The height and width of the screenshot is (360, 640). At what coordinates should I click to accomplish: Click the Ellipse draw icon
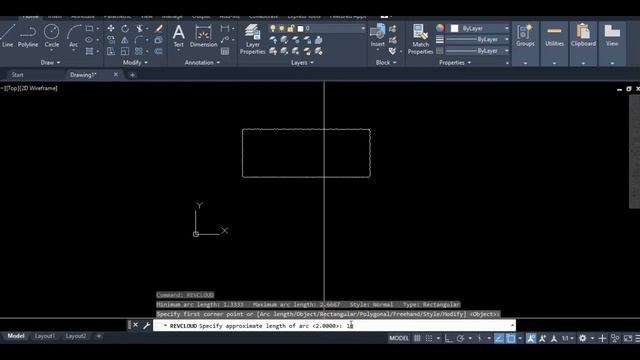89,40
